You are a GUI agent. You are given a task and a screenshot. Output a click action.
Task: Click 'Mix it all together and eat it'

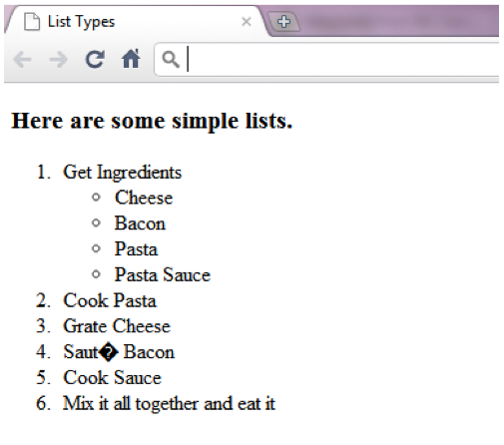coord(169,404)
